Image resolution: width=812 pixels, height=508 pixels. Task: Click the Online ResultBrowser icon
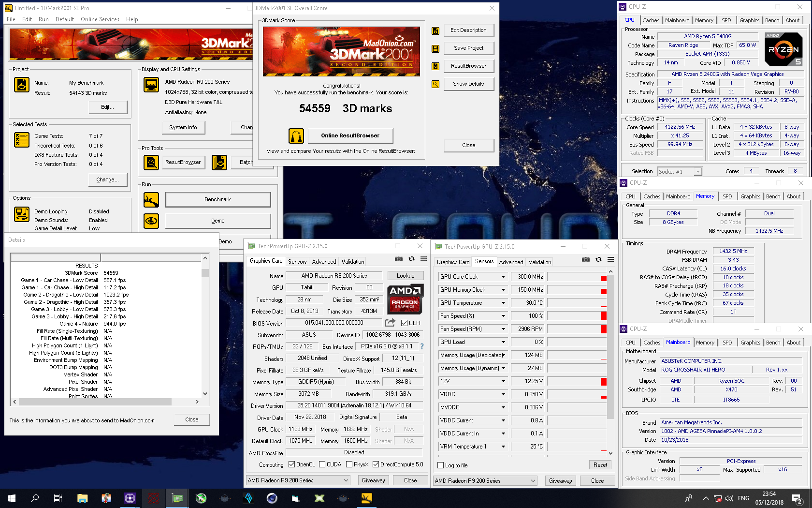coord(296,136)
